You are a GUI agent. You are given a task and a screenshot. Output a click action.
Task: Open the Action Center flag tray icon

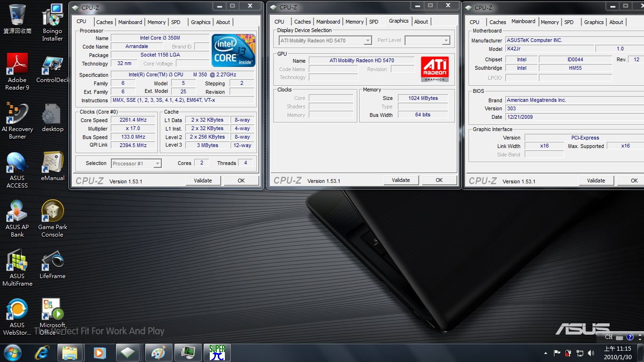tap(557, 353)
